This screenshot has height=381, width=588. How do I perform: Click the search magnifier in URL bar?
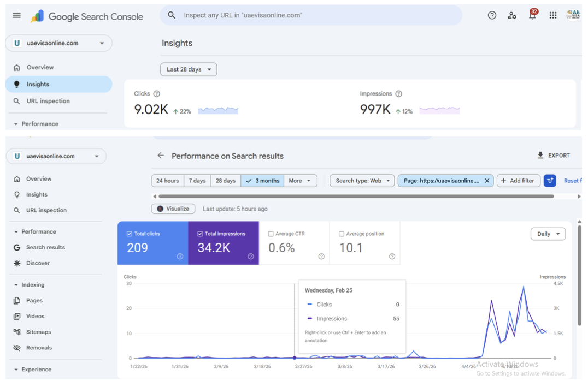pyautogui.click(x=172, y=15)
